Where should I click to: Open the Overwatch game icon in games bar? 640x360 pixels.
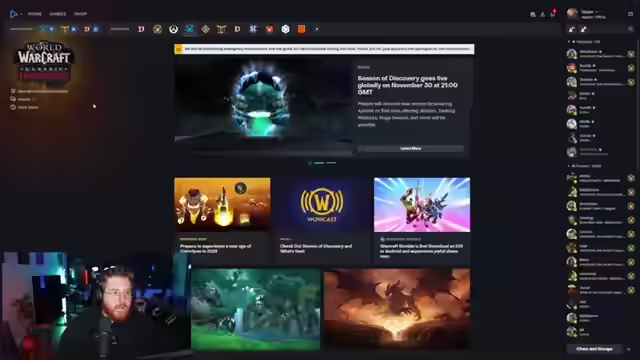coord(173,29)
